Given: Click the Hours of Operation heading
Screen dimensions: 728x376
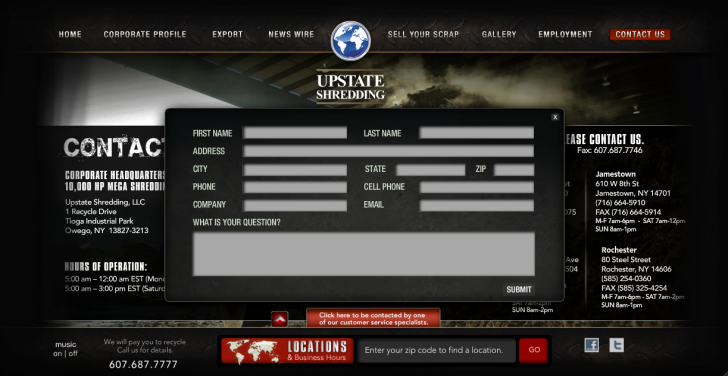Looking at the screenshot, I should tap(106, 267).
